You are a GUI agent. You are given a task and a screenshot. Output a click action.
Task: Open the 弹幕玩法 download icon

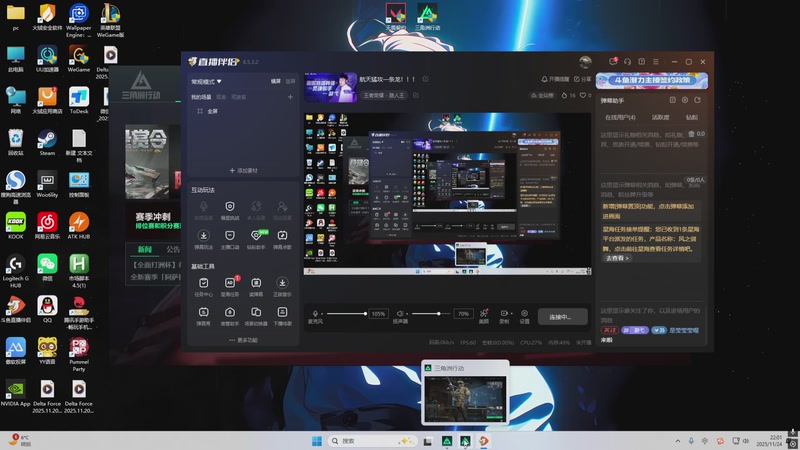(204, 235)
